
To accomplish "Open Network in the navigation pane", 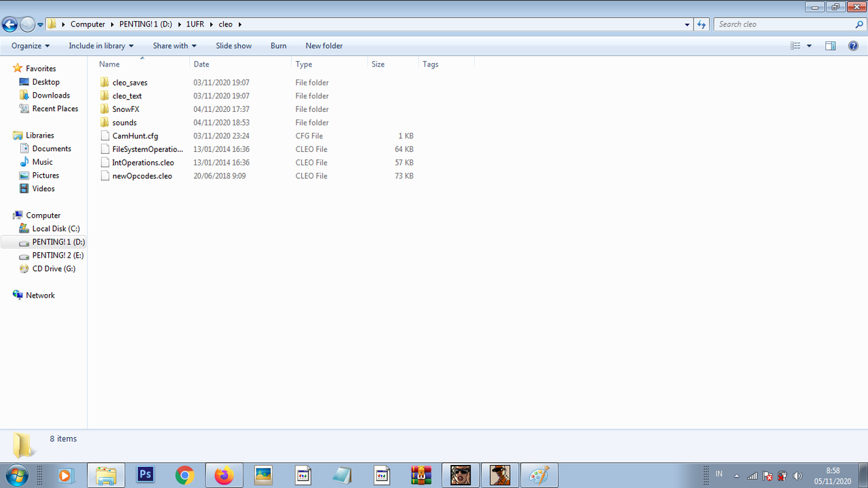I will [40, 296].
